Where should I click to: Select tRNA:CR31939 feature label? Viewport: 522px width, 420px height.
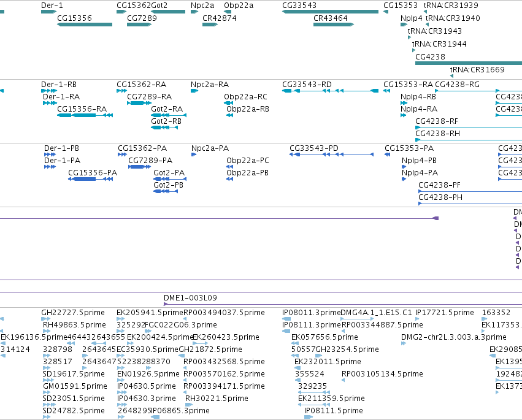click(451, 6)
